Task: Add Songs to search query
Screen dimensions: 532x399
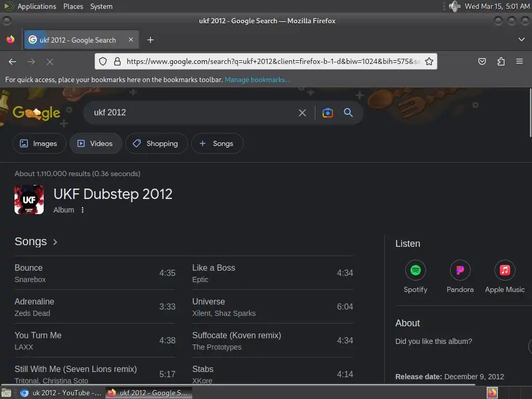Action: click(217, 143)
